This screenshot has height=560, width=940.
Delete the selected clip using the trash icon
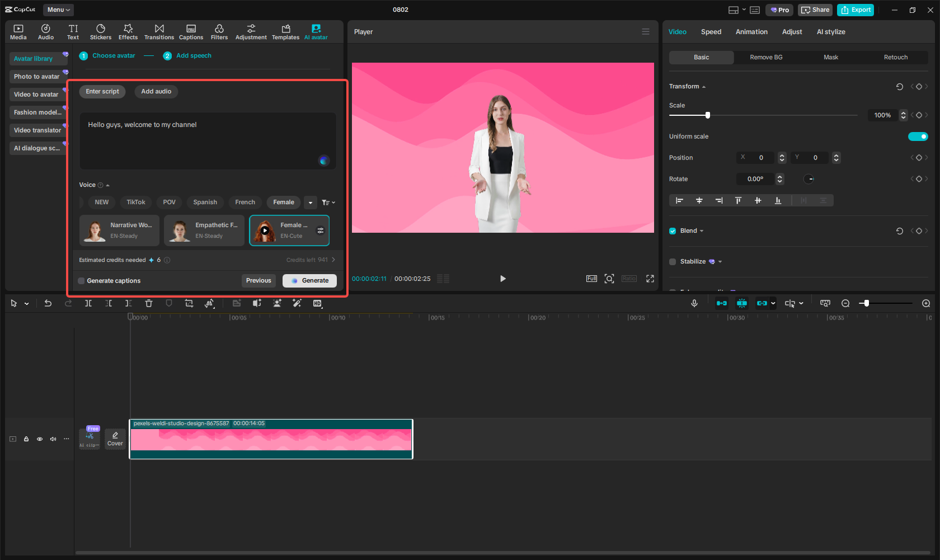click(x=148, y=303)
